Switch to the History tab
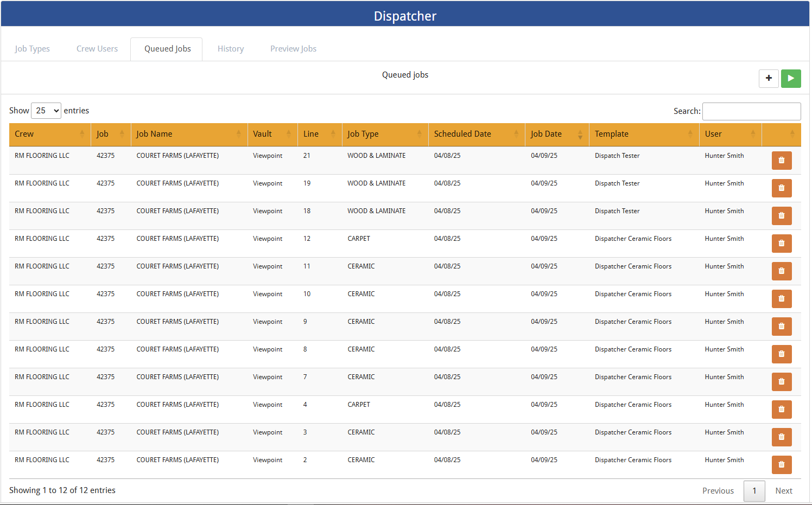The height and width of the screenshot is (505, 812). tap(230, 48)
